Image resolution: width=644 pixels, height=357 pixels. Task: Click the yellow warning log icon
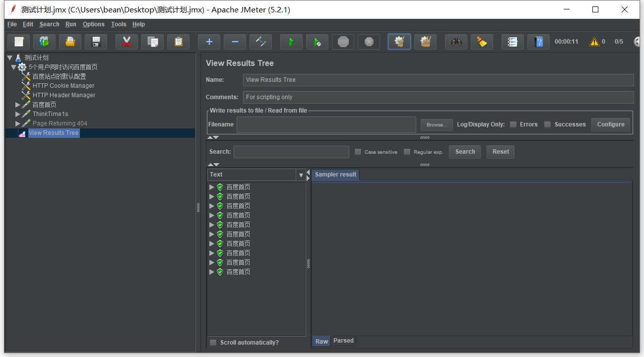click(x=594, y=42)
